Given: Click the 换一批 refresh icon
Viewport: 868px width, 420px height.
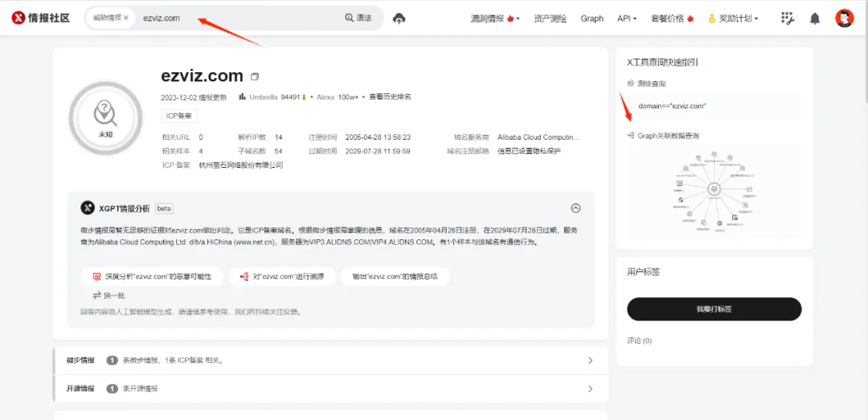Looking at the screenshot, I should pyautogui.click(x=97, y=296).
